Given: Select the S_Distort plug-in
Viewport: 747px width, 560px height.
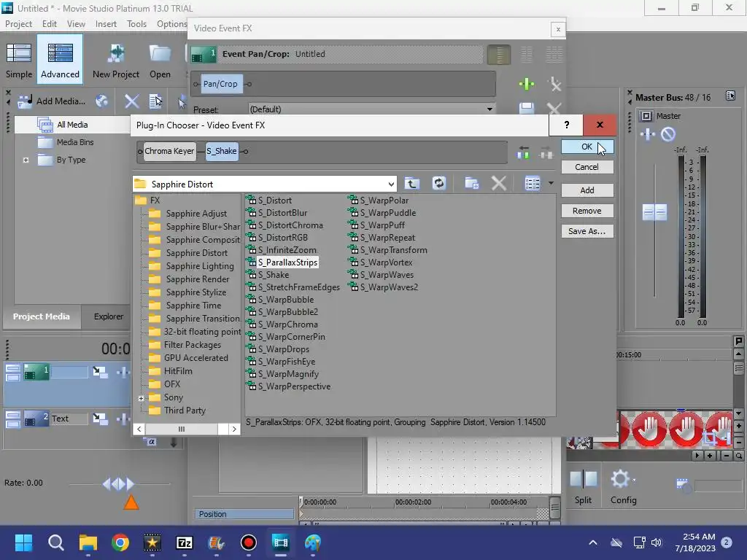Looking at the screenshot, I should (x=274, y=201).
